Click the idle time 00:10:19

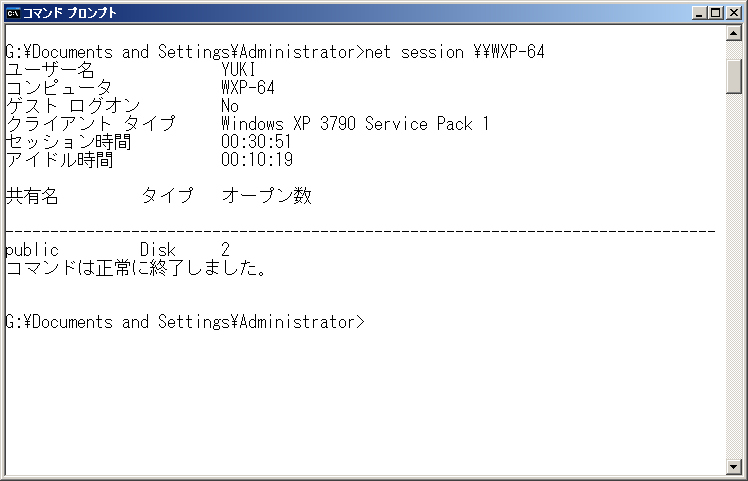[x=257, y=160]
